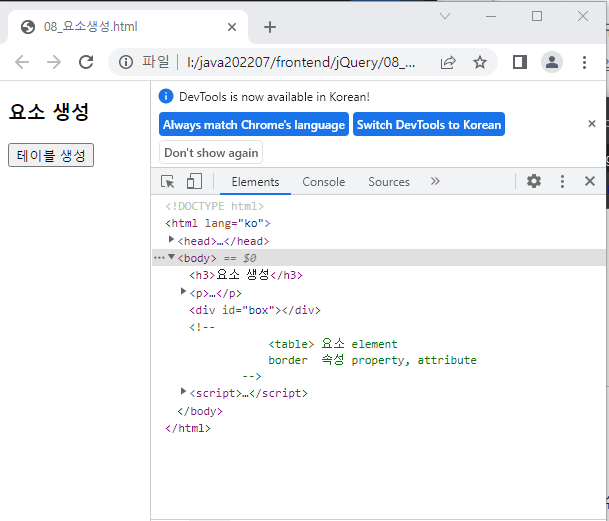Toggle device toolbar in DevTools
This screenshot has height=521, width=609.
(194, 181)
